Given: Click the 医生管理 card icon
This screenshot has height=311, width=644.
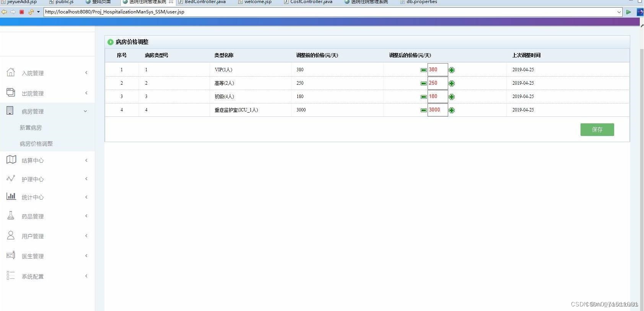Looking at the screenshot, I should pos(11,255).
